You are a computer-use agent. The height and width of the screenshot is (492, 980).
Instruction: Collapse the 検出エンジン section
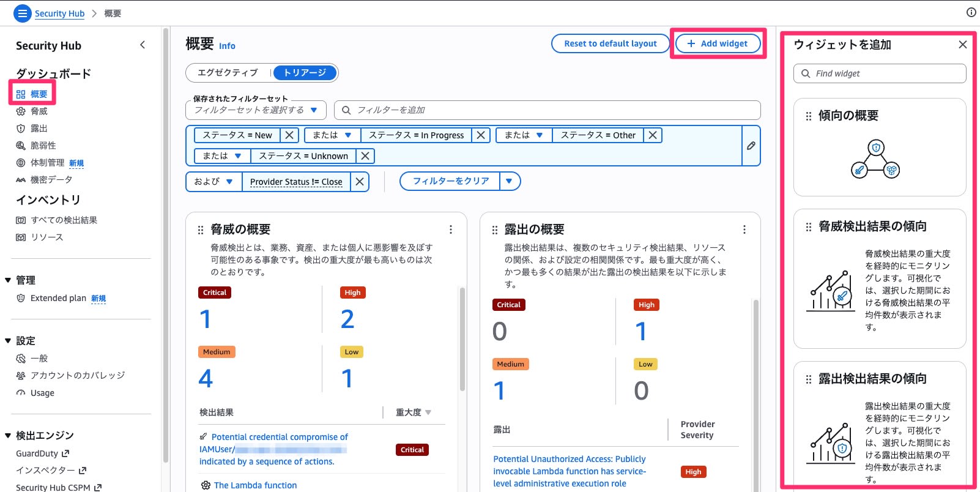[x=8, y=436]
